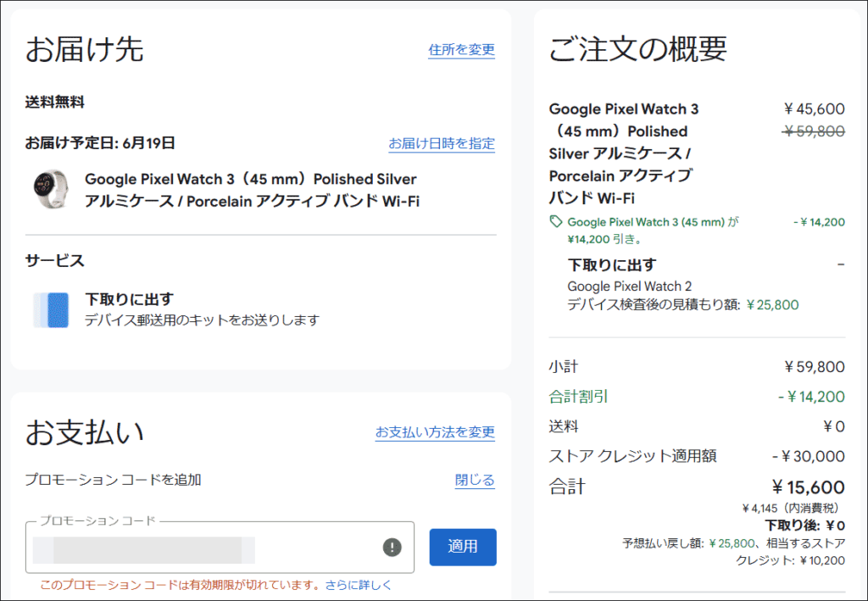Click the -¥14,200 discount next to tag
The width and height of the screenshot is (868, 601).
[x=820, y=222]
